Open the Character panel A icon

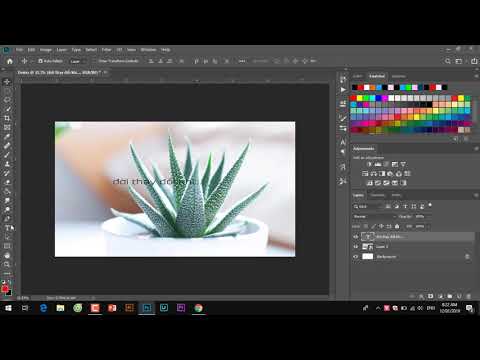pos(343,142)
